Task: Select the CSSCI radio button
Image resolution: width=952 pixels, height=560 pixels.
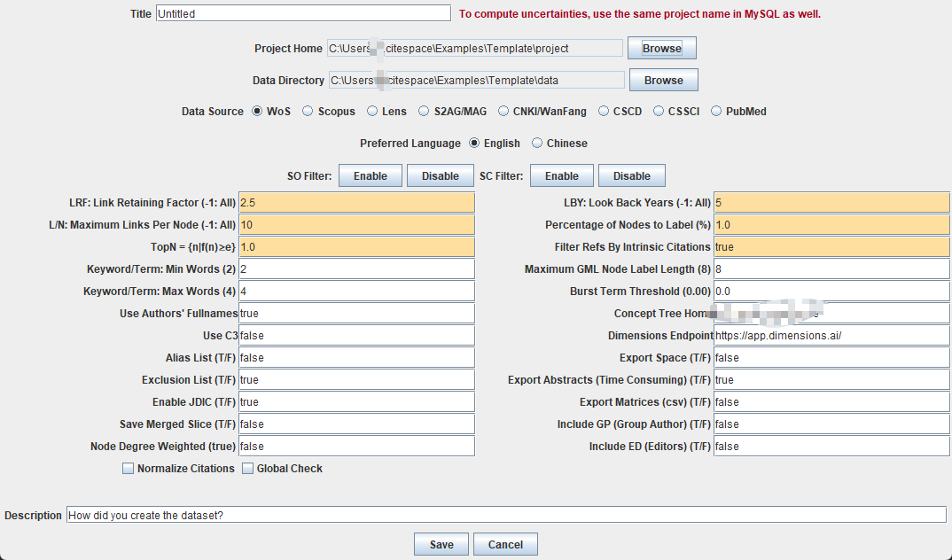Action: pyautogui.click(x=659, y=112)
